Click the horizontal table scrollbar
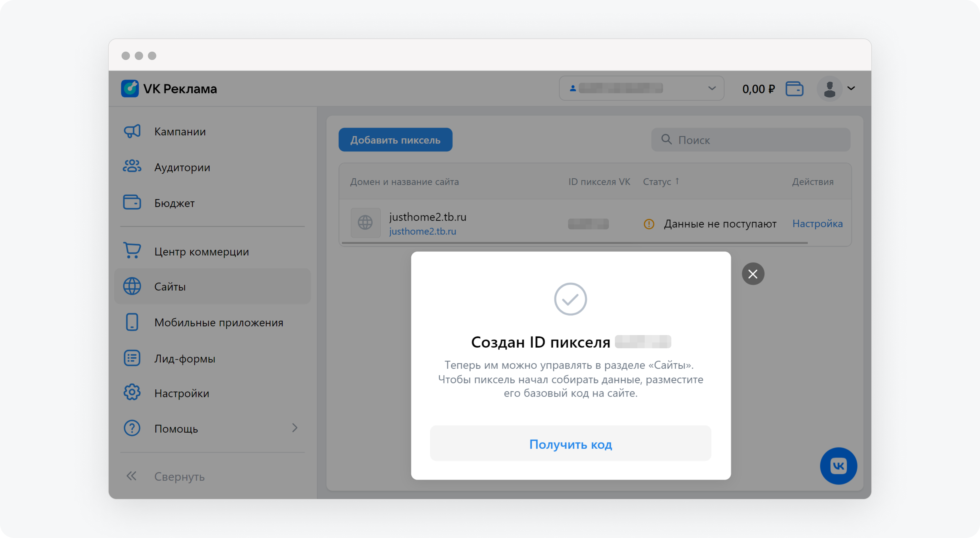Screen dimensions: 980x538 pos(574,243)
